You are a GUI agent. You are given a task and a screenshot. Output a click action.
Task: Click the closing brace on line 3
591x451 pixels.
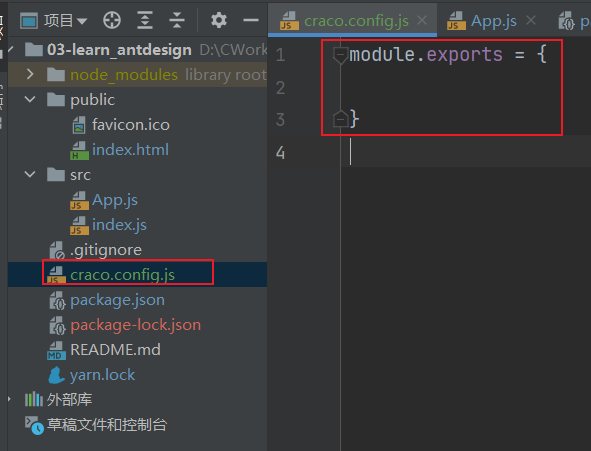click(x=354, y=119)
